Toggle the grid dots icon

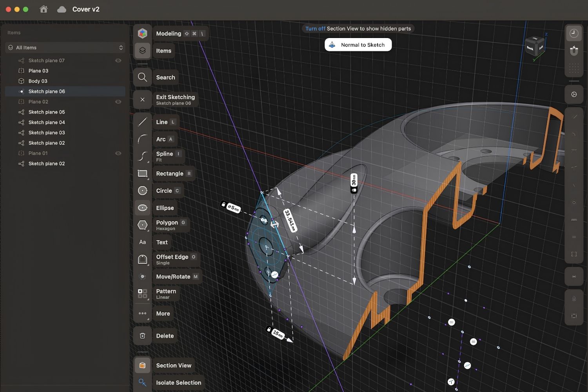tap(574, 68)
